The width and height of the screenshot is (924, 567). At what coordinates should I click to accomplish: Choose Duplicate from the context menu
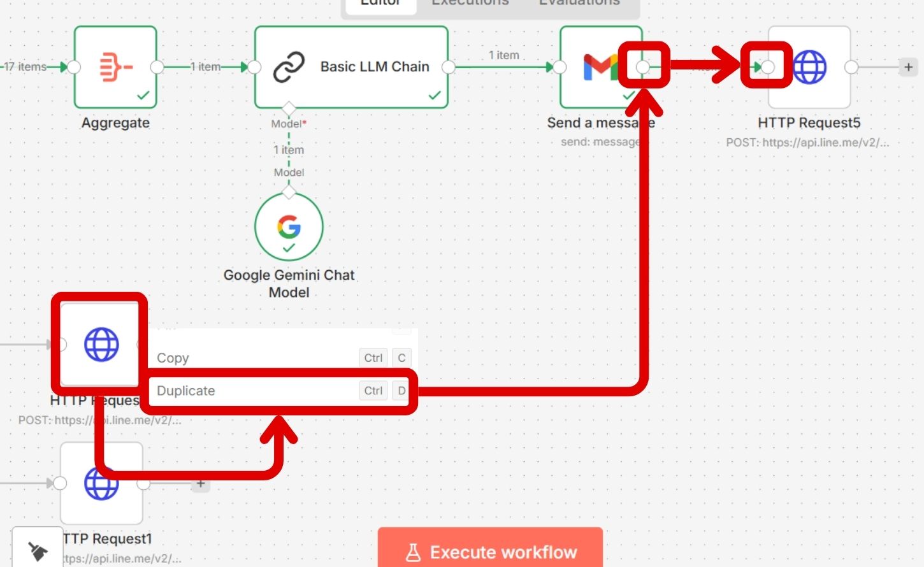pos(186,391)
